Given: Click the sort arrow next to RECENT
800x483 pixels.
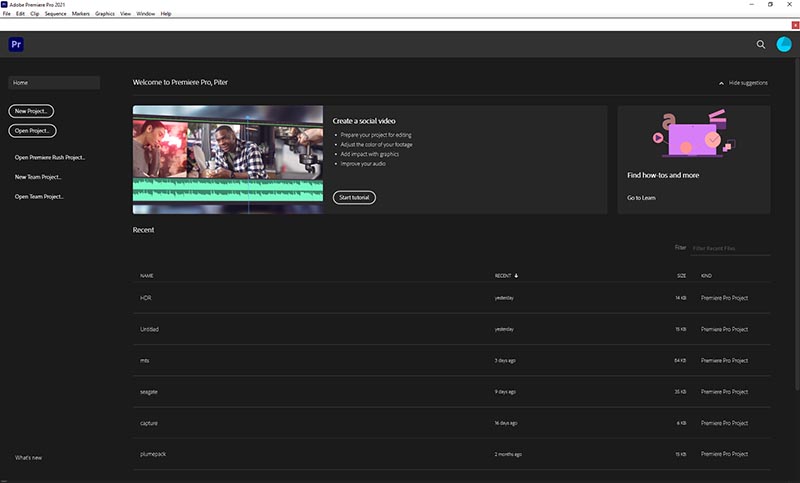Looking at the screenshot, I should (516, 275).
